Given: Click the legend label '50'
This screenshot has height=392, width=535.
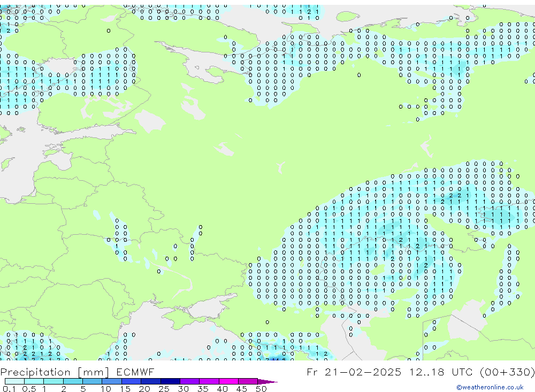Looking at the screenshot, I should tap(262, 389).
